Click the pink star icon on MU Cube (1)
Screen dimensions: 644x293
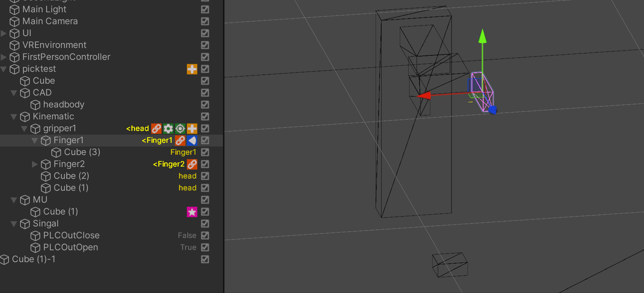tap(192, 212)
